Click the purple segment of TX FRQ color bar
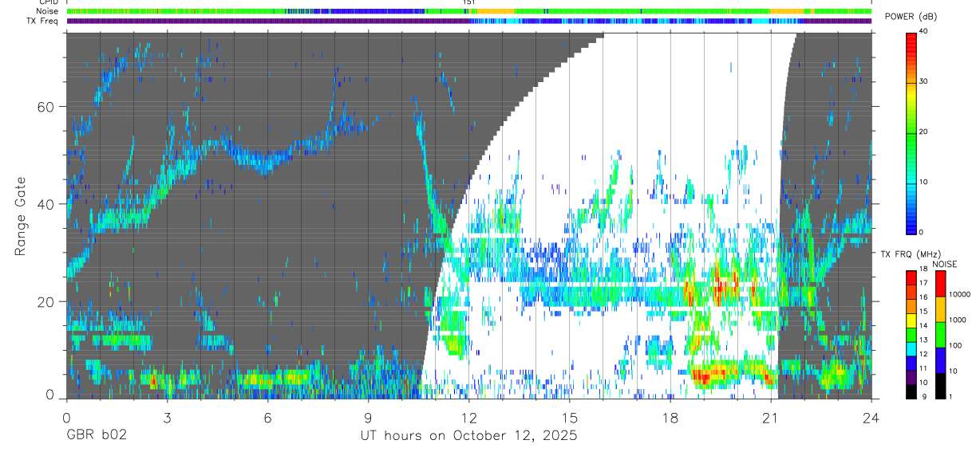Screen dimensions: 980x452 coord(911,377)
